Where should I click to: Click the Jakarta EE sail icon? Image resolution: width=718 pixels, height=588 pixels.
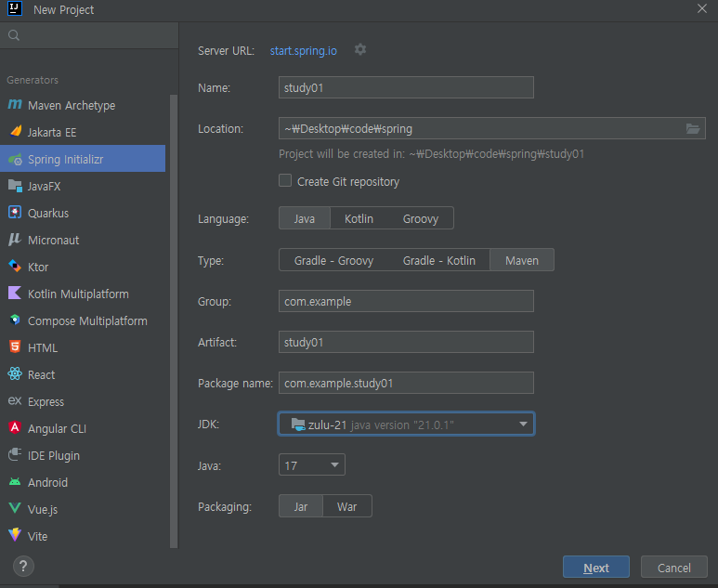tap(15, 131)
